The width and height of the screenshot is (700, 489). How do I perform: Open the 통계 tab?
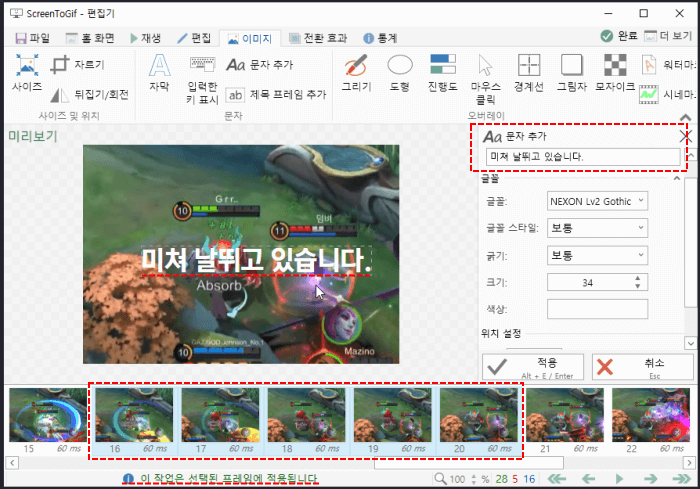[x=380, y=38]
